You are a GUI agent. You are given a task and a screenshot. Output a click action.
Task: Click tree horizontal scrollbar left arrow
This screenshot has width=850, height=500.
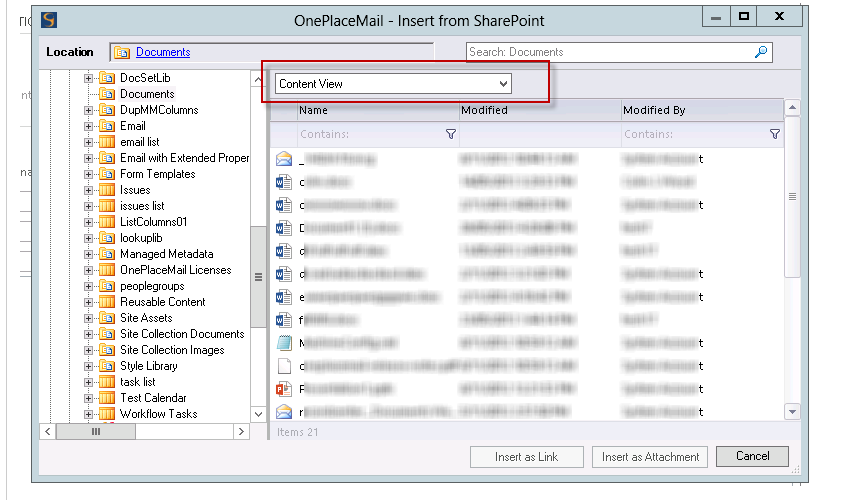(48, 432)
